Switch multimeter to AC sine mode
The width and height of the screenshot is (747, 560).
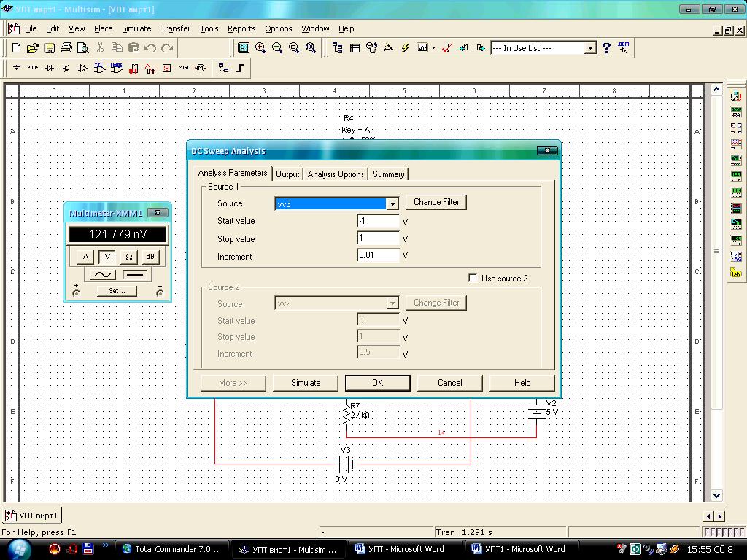[x=103, y=274]
